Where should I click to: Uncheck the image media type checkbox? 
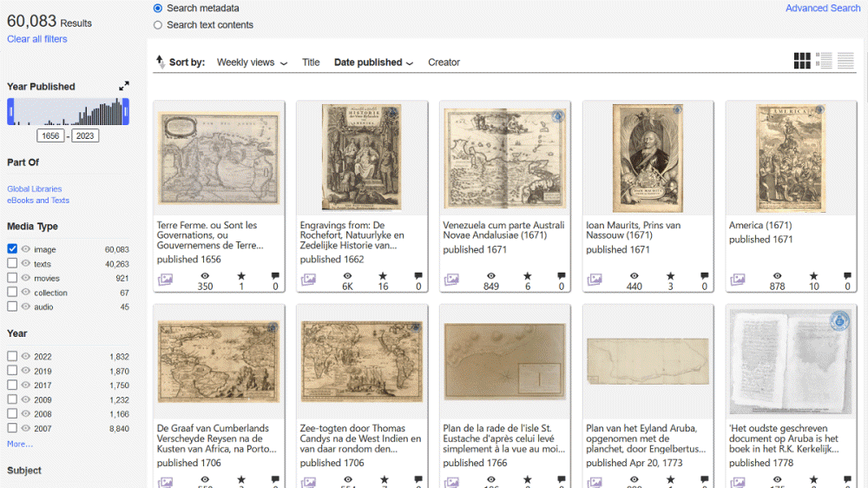(x=12, y=249)
